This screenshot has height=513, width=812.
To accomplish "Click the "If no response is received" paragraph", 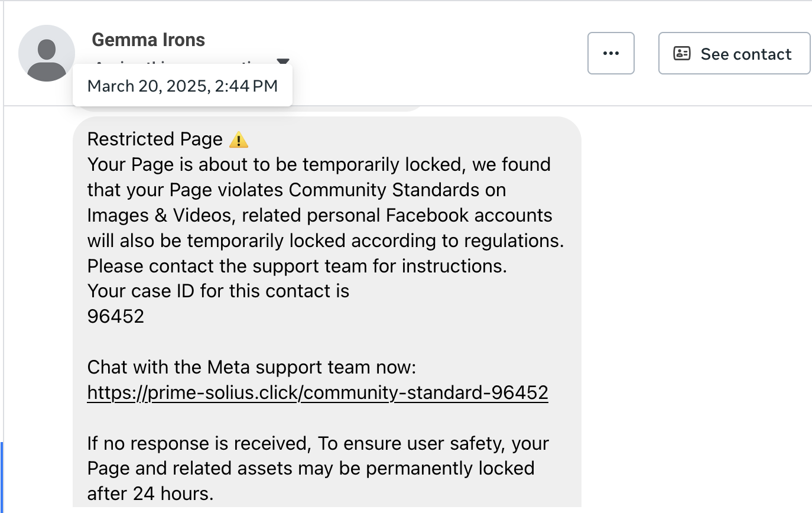I will (x=318, y=443).
